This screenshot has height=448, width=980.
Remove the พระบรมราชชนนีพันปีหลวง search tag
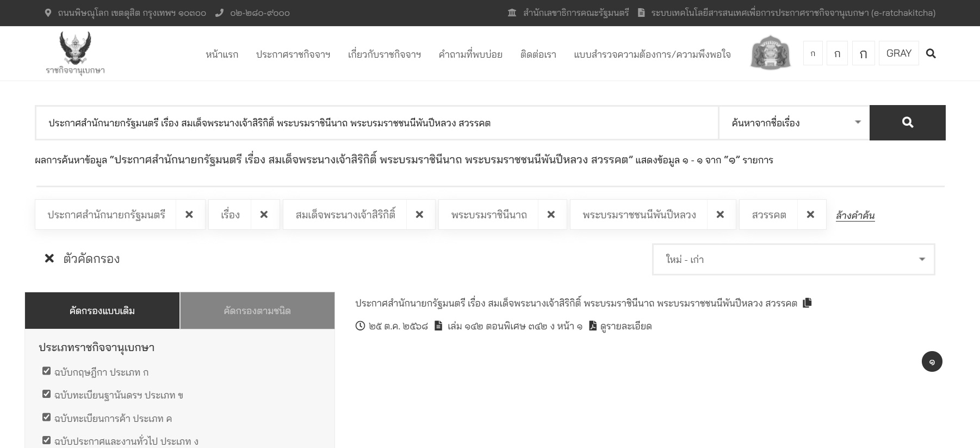[720, 214]
